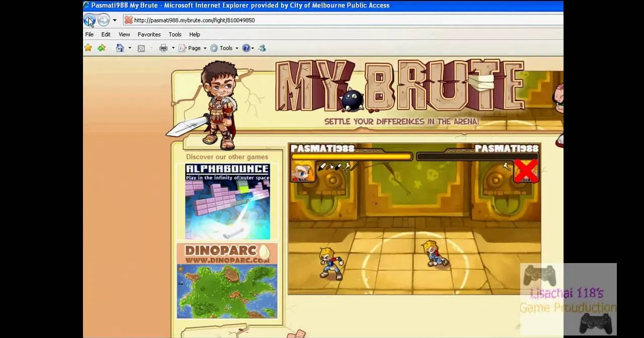
Task: Open the Favorites menu
Action: point(149,34)
